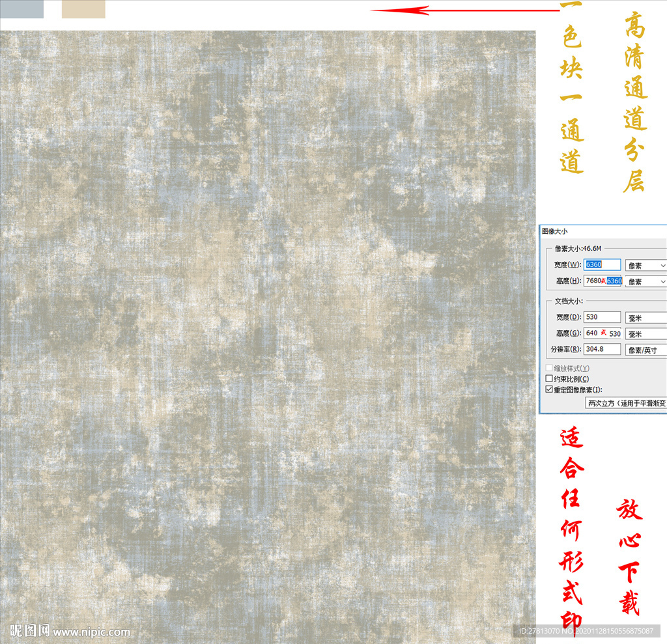Click the 宽度(W) pixel width field
The width and height of the screenshot is (667, 644).
point(602,264)
